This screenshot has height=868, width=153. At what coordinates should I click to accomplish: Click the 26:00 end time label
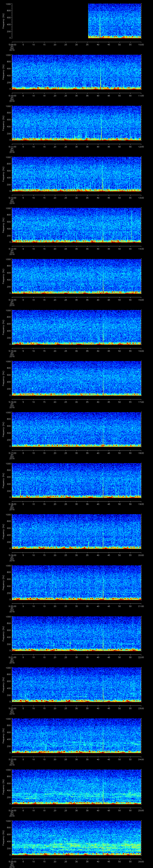point(141,861)
